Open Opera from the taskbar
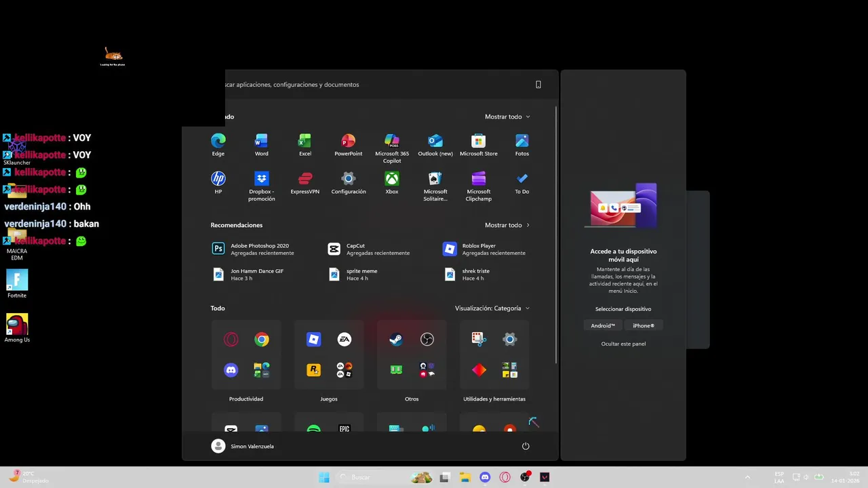 505,477
